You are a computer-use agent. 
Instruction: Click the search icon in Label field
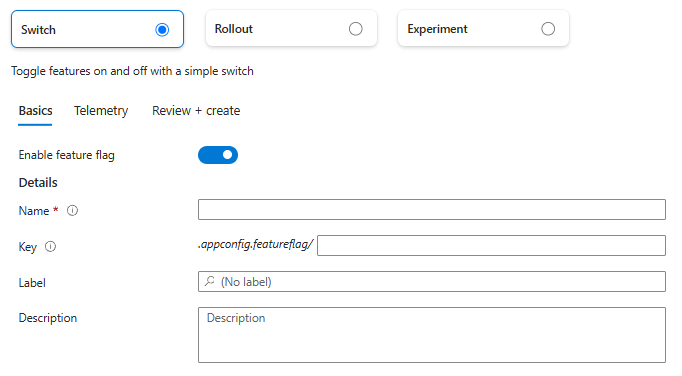tap(210, 281)
